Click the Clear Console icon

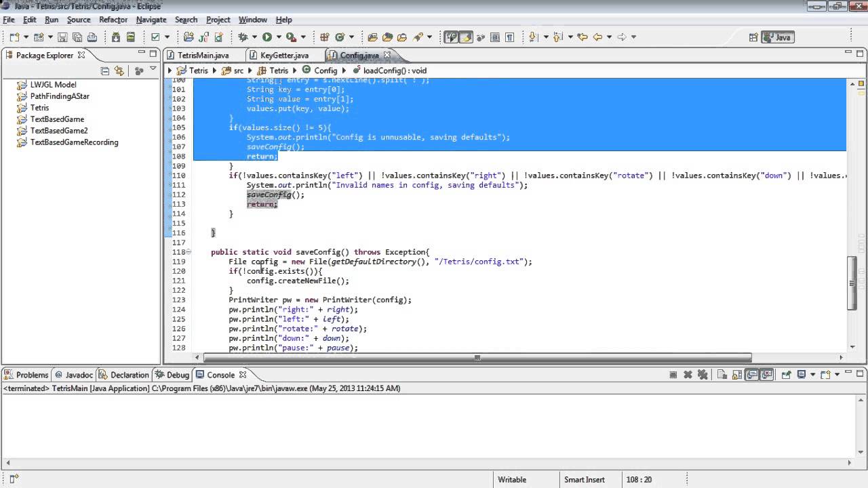722,375
